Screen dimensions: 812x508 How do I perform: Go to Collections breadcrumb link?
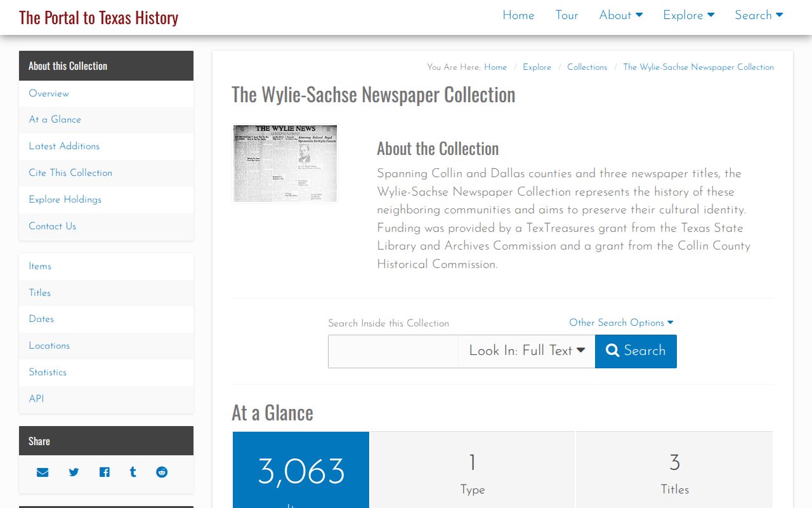(587, 67)
